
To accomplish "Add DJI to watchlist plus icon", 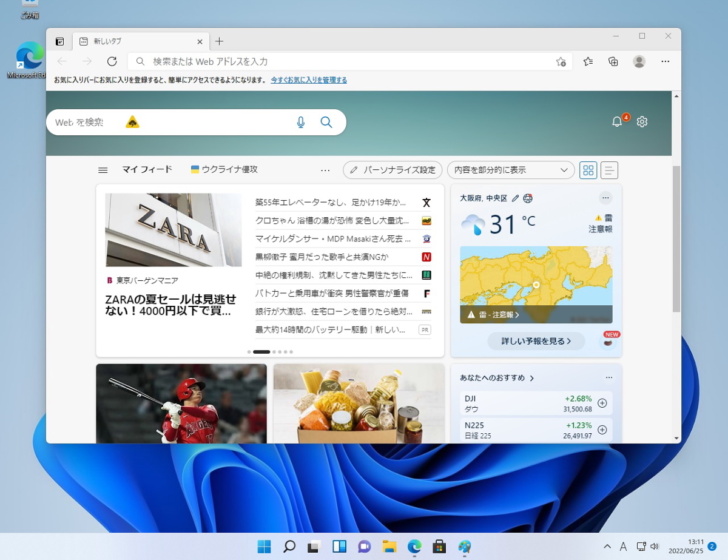I will point(602,403).
